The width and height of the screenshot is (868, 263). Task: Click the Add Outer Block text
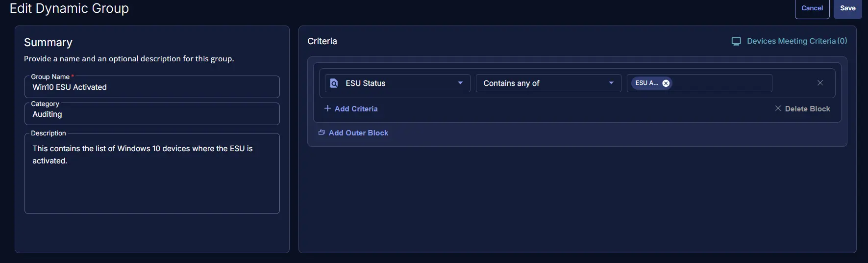point(358,133)
